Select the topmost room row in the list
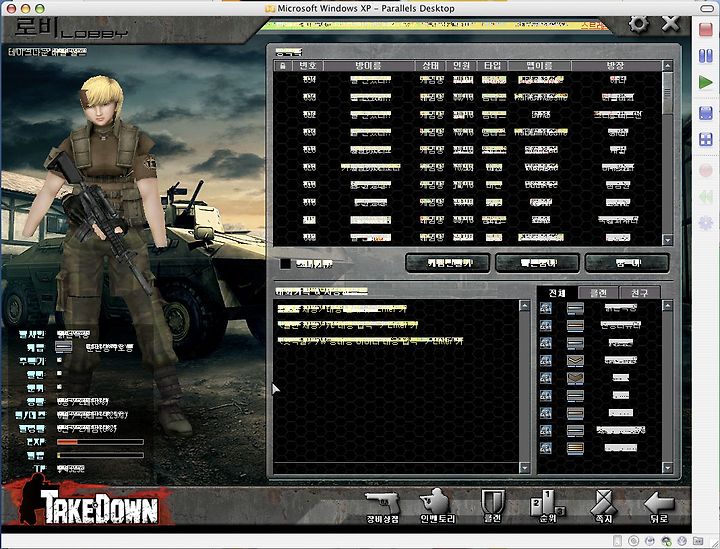The image size is (720, 549). (x=468, y=80)
